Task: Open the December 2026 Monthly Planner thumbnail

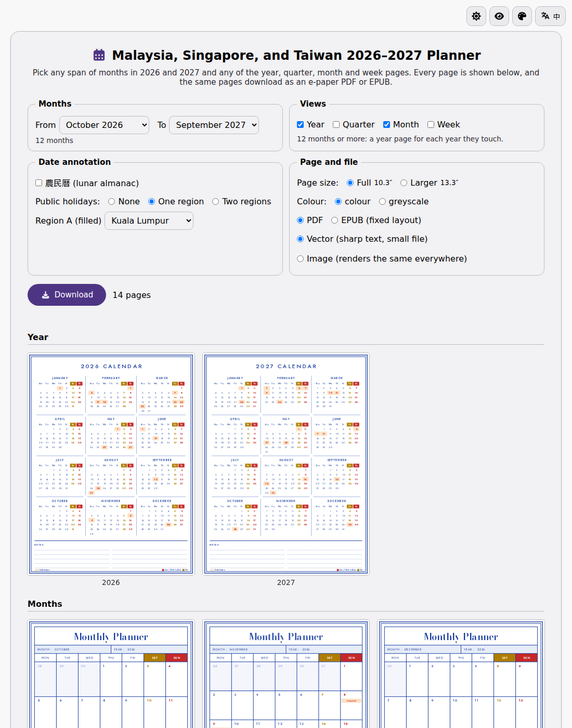Action: 461,674
